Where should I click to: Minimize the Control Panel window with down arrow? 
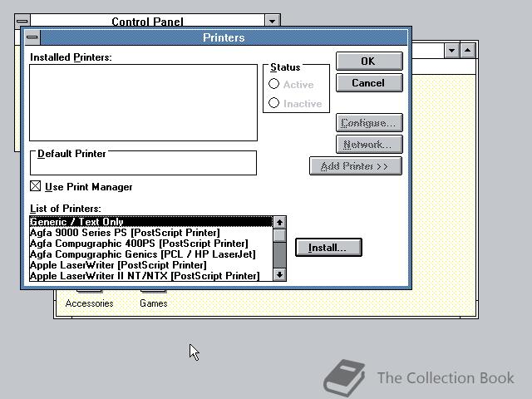(272, 22)
